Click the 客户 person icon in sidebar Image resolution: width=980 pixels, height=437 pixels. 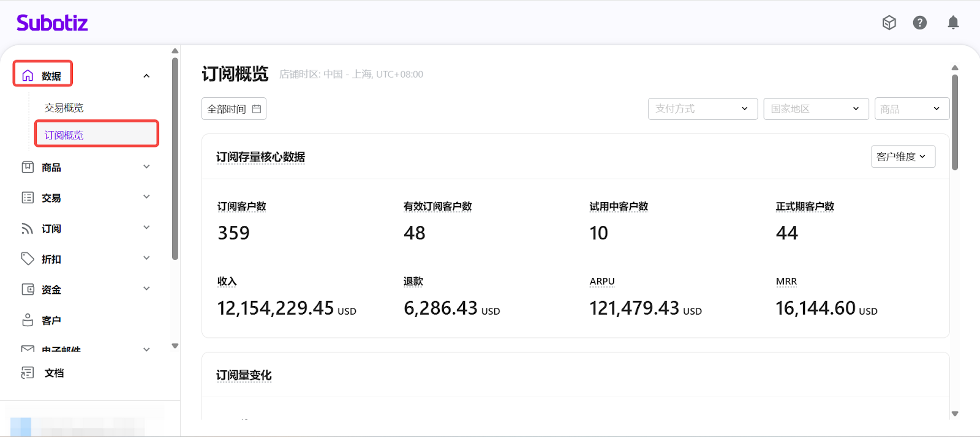[x=28, y=320]
